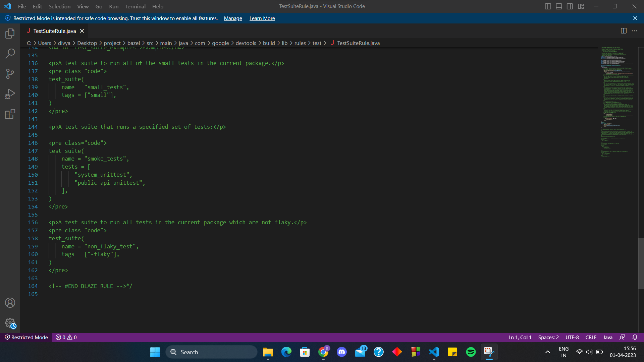Click the Learn More link

(x=262, y=18)
